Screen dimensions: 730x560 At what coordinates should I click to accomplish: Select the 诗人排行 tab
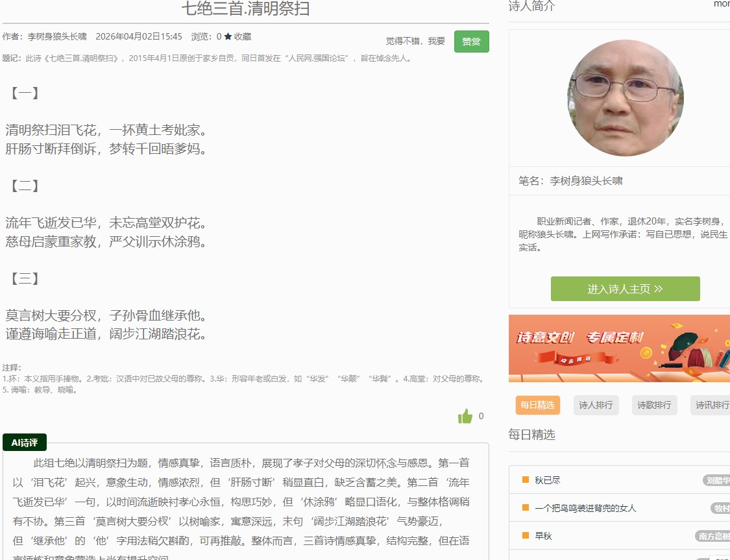(596, 406)
